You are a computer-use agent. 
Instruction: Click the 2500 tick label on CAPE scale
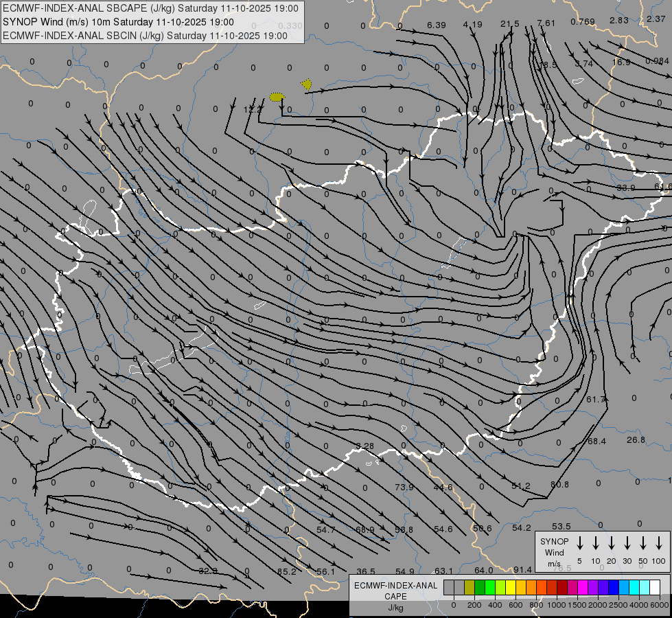click(618, 605)
